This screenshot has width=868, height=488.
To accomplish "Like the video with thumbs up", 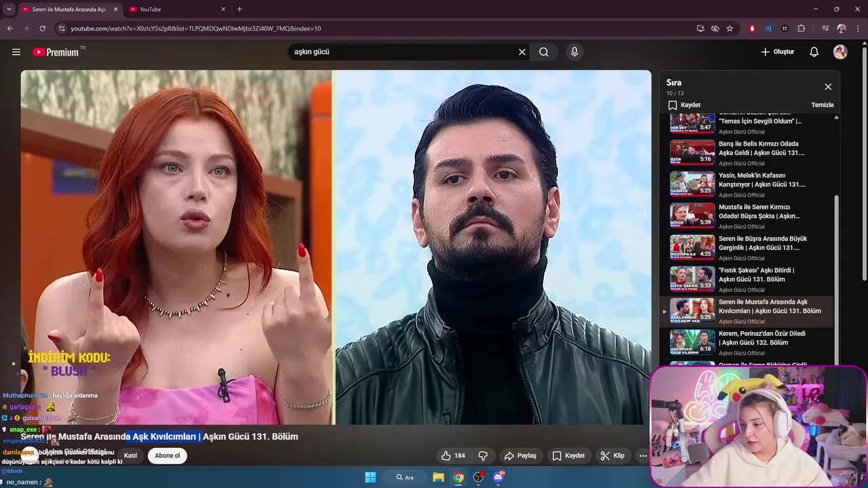I will tap(453, 456).
